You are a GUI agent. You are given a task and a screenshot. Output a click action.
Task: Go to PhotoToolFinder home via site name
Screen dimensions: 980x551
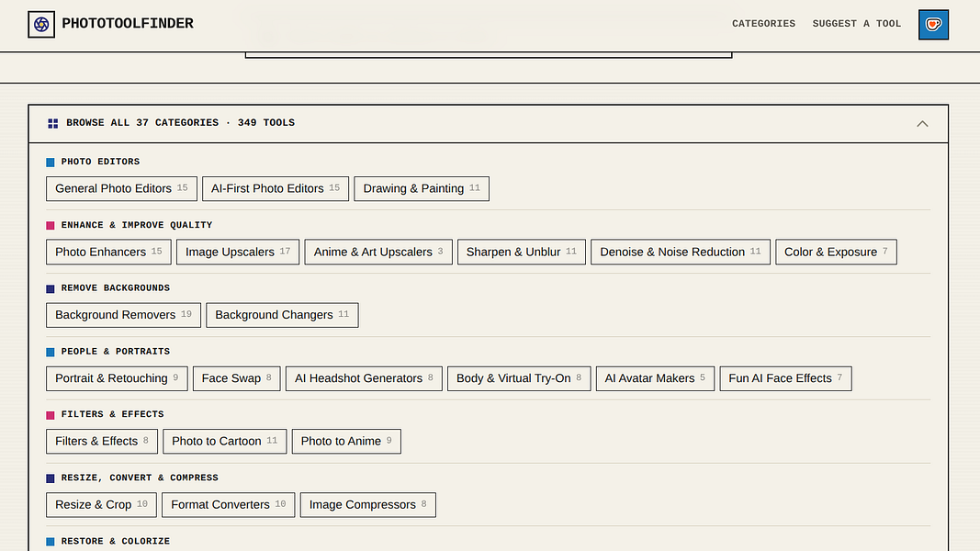click(x=128, y=24)
